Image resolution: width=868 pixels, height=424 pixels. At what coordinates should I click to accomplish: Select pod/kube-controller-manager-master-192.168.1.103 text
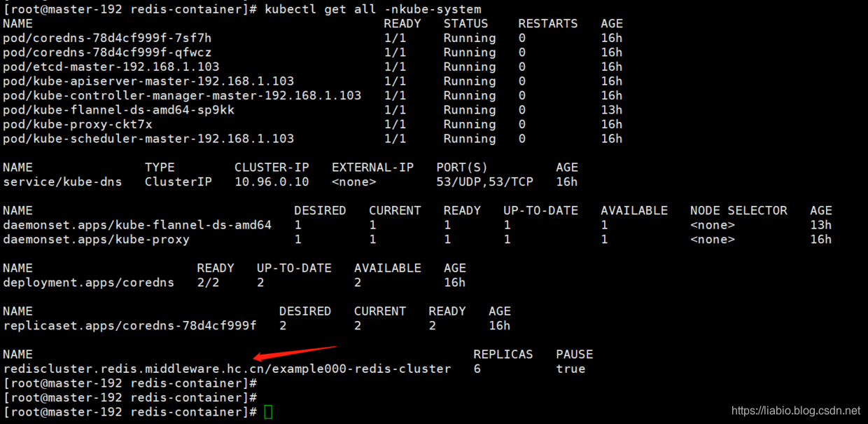coord(182,95)
